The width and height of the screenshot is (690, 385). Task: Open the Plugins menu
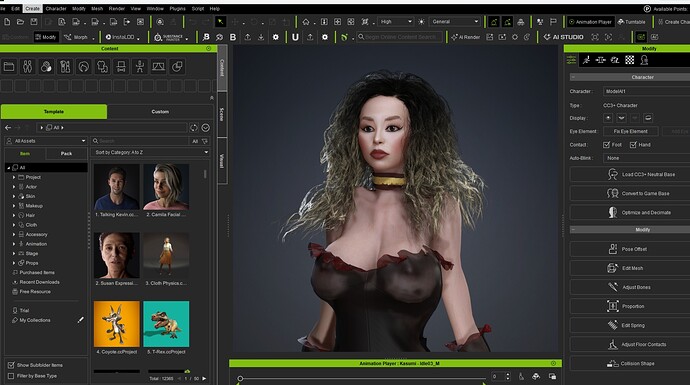click(177, 8)
